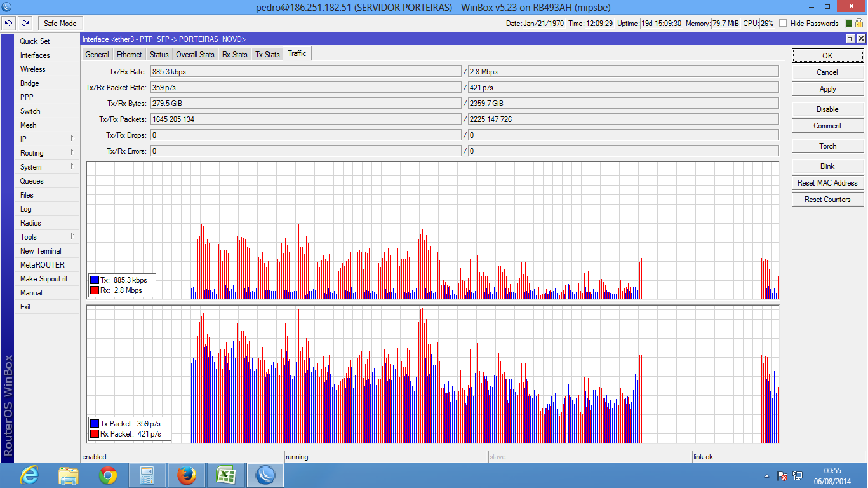868x488 pixels.
Task: Toggle Safe Mode button
Action: tap(60, 24)
